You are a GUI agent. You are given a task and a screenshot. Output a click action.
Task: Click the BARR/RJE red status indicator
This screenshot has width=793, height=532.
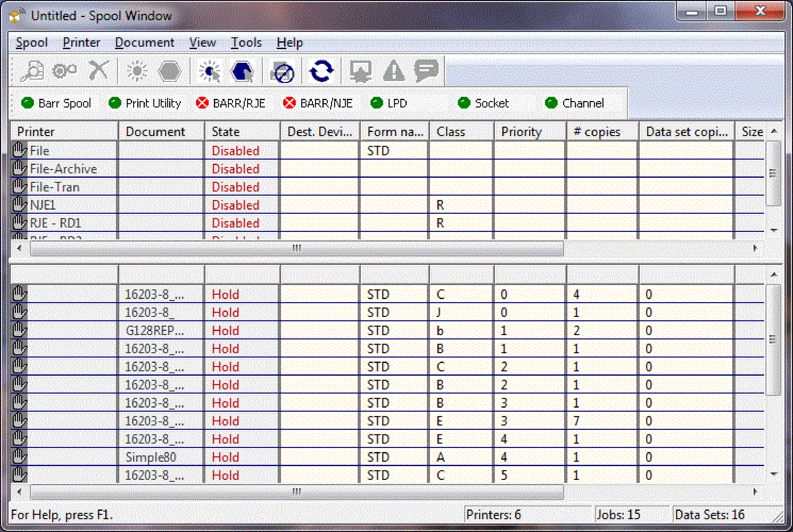click(202, 103)
